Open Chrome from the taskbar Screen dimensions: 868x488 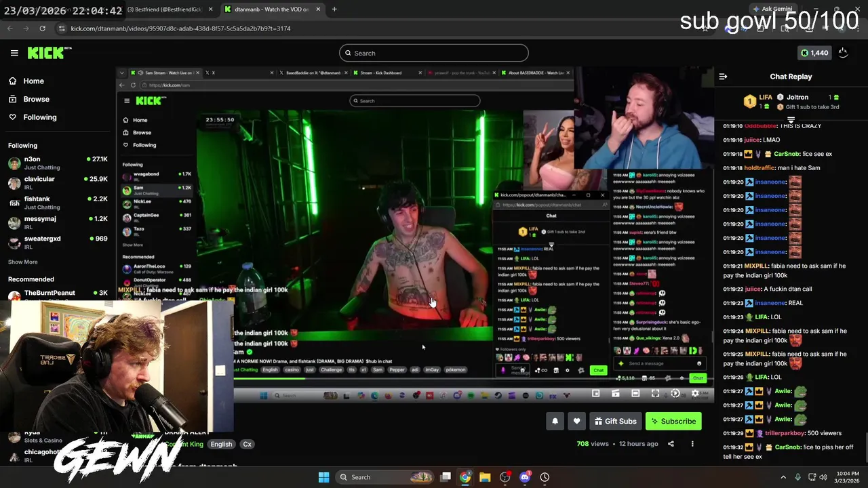(465, 477)
